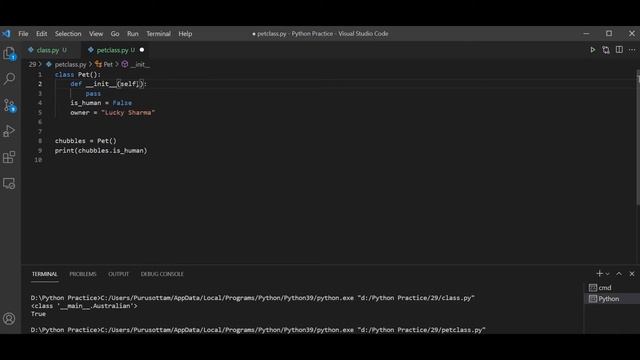
Task: Click the VS Code logo icon
Action: (6, 33)
